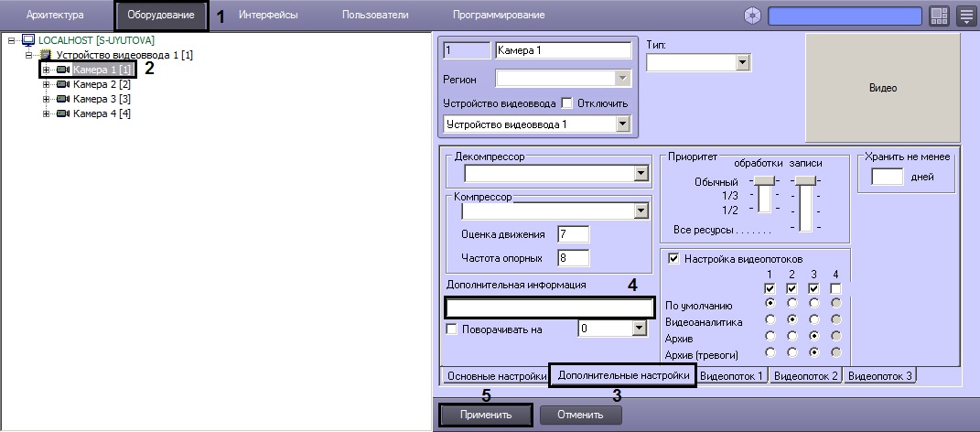Open the layout grid icon in top bar
The width and height of the screenshot is (980, 432).
pos(940,16)
